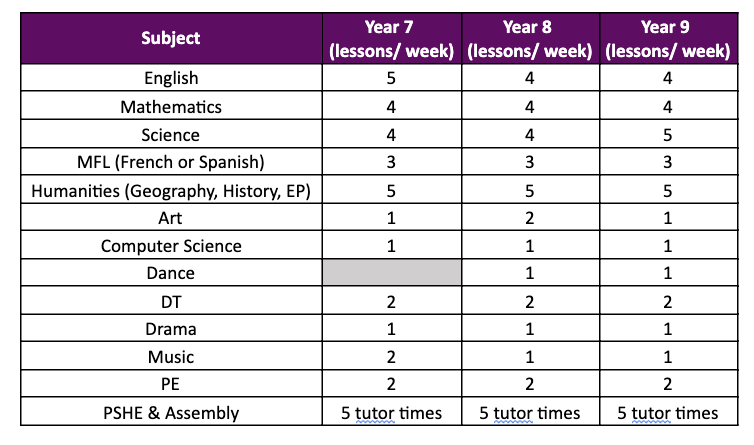Select Humanities (Geography, History, EP) cell
Screen dimensions: 754x445
pos(171,190)
